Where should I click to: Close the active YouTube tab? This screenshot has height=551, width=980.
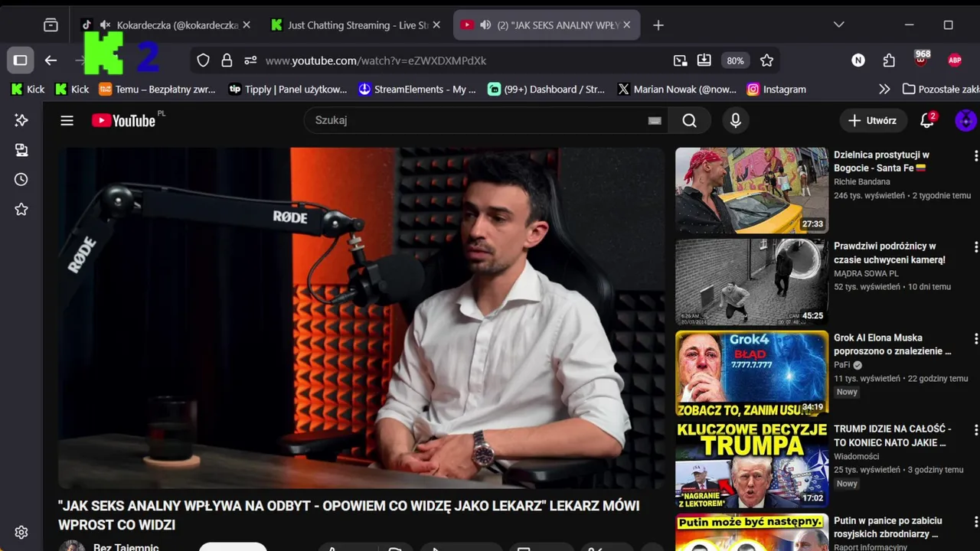[x=626, y=25]
